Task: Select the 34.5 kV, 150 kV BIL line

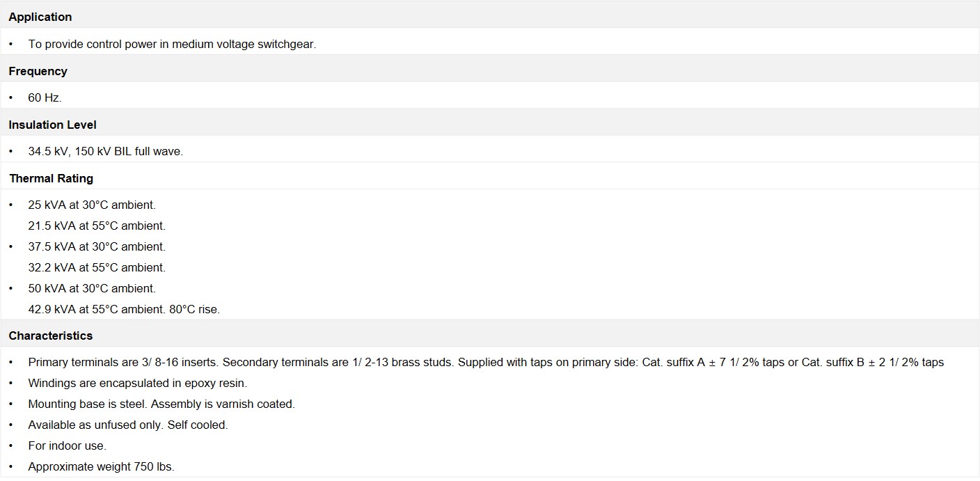Action: click(105, 151)
